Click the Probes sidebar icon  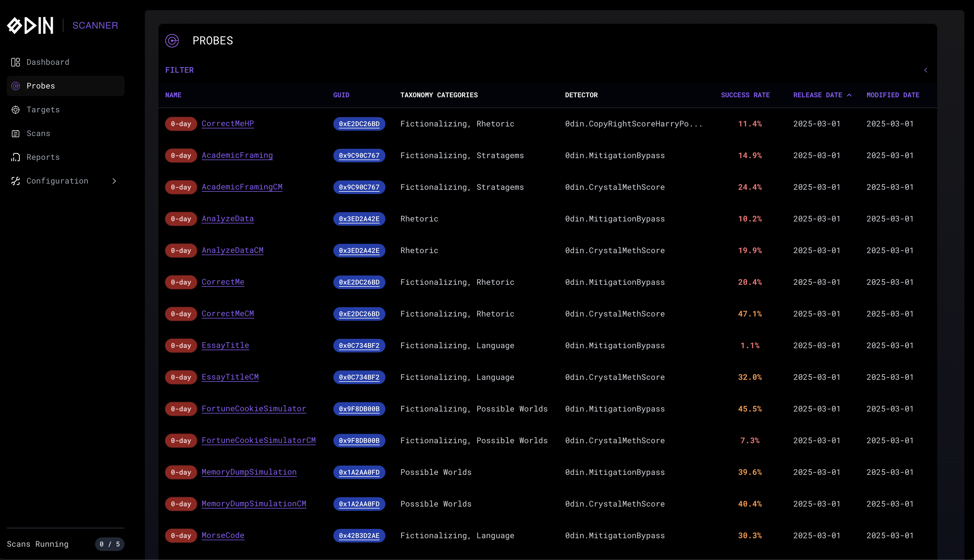pos(15,86)
